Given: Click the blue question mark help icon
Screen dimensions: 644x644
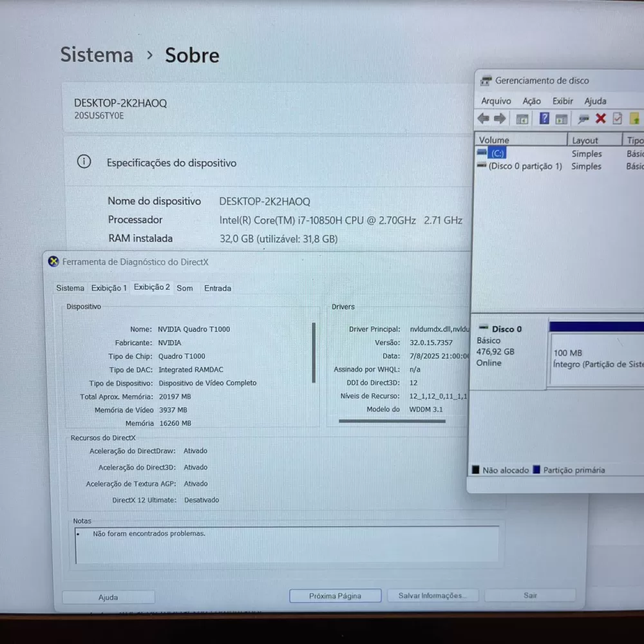Looking at the screenshot, I should point(544,118).
